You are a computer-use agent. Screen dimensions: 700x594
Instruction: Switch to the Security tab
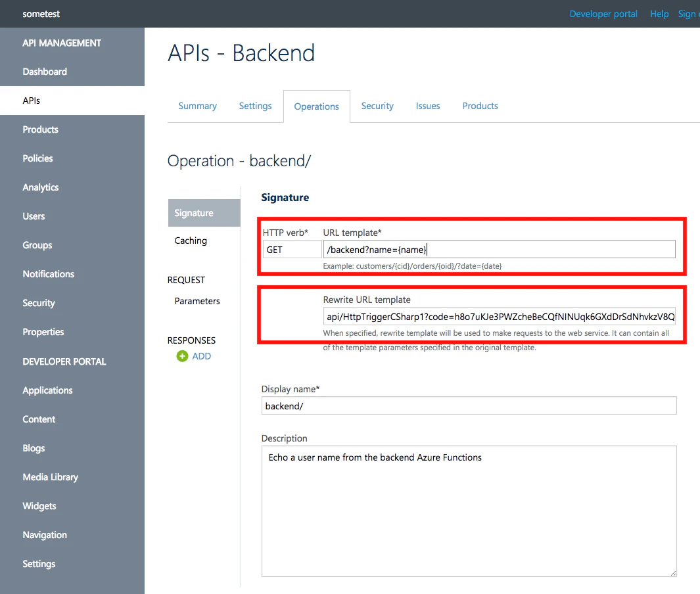pyautogui.click(x=377, y=106)
